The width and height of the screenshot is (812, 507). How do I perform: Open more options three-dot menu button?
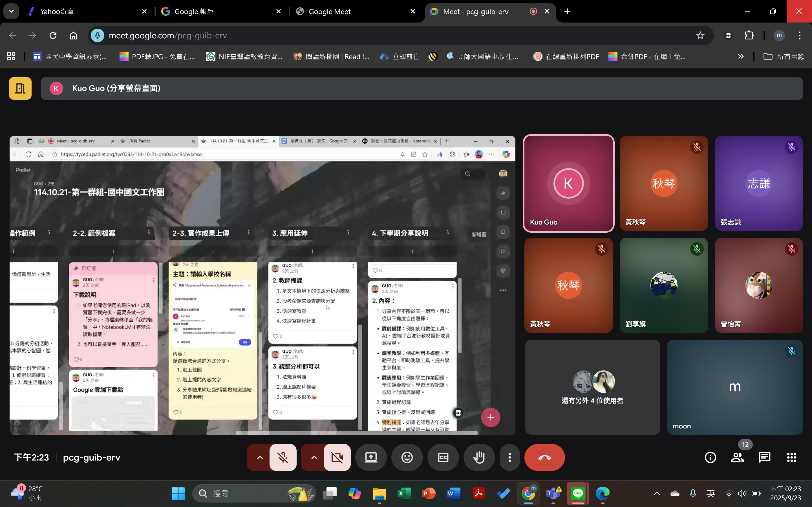[509, 457]
